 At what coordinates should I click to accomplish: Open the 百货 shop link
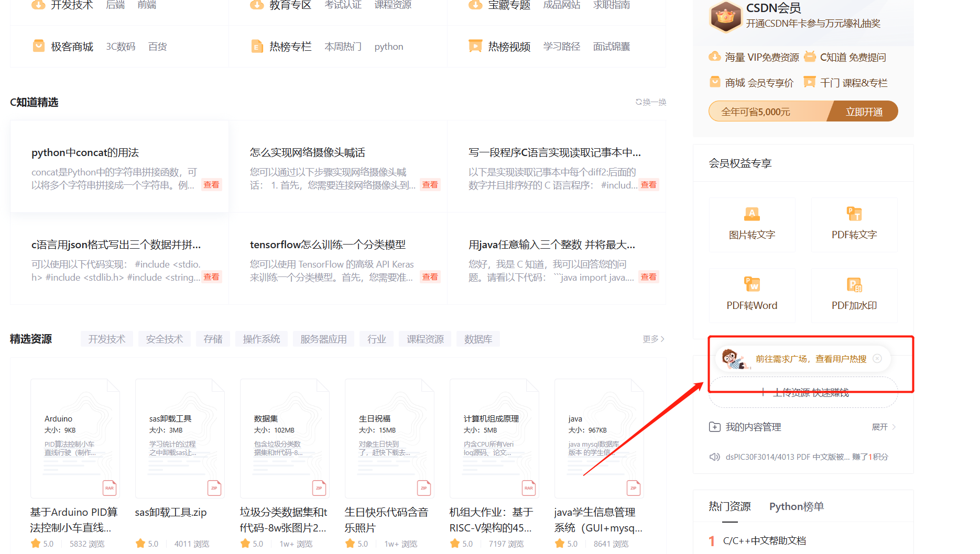[x=158, y=47]
